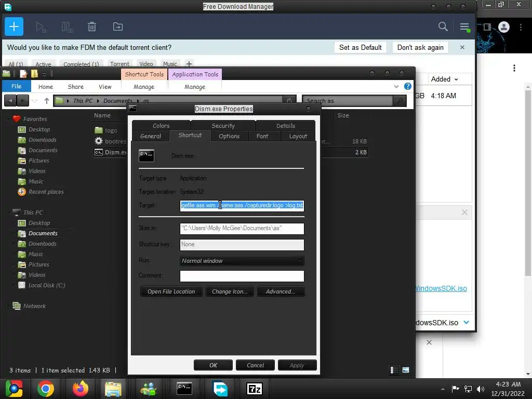The image size is (532, 399).
Task: Open Explorer File menu
Action: 16,86
